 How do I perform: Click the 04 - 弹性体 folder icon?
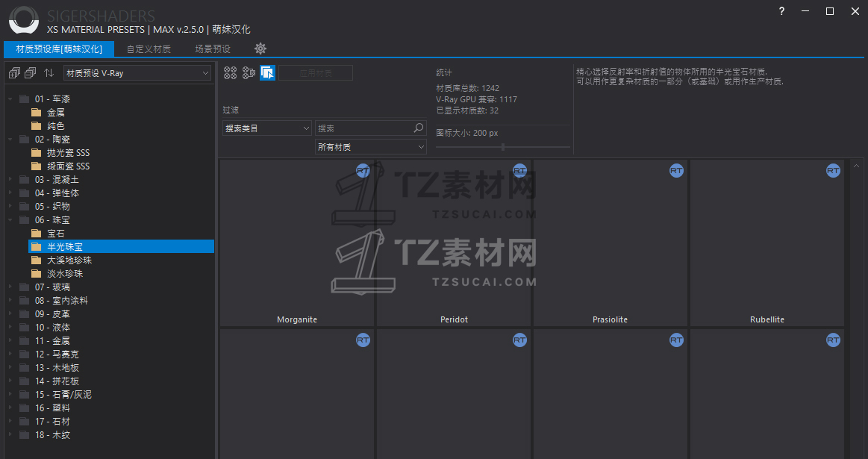tap(25, 193)
